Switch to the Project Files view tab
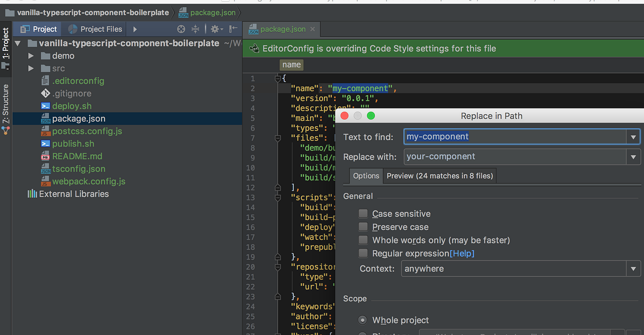 click(95, 29)
